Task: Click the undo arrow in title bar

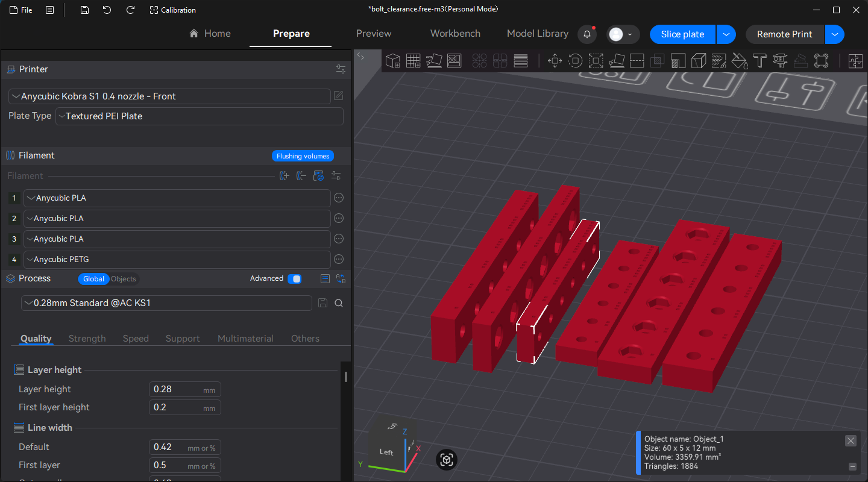Action: (107, 10)
